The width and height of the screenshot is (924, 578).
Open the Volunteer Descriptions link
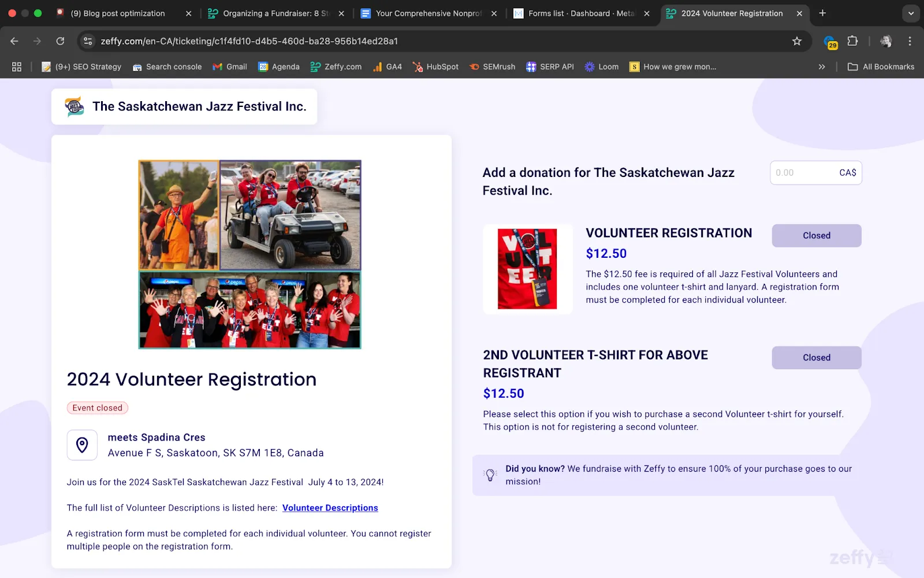pos(330,507)
